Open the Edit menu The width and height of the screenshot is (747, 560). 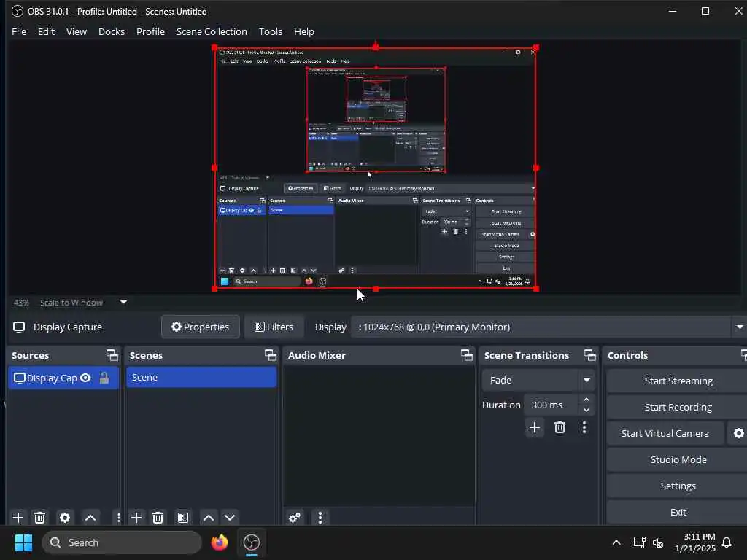tap(46, 31)
